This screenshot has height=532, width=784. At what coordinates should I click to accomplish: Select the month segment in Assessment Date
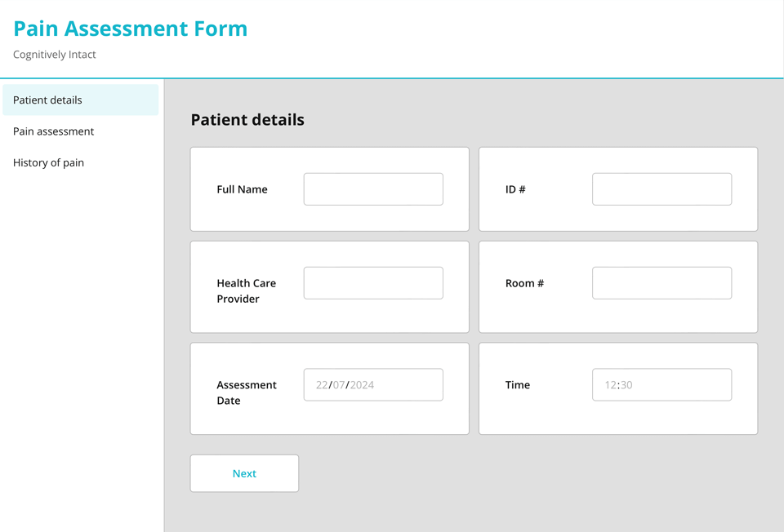339,385
